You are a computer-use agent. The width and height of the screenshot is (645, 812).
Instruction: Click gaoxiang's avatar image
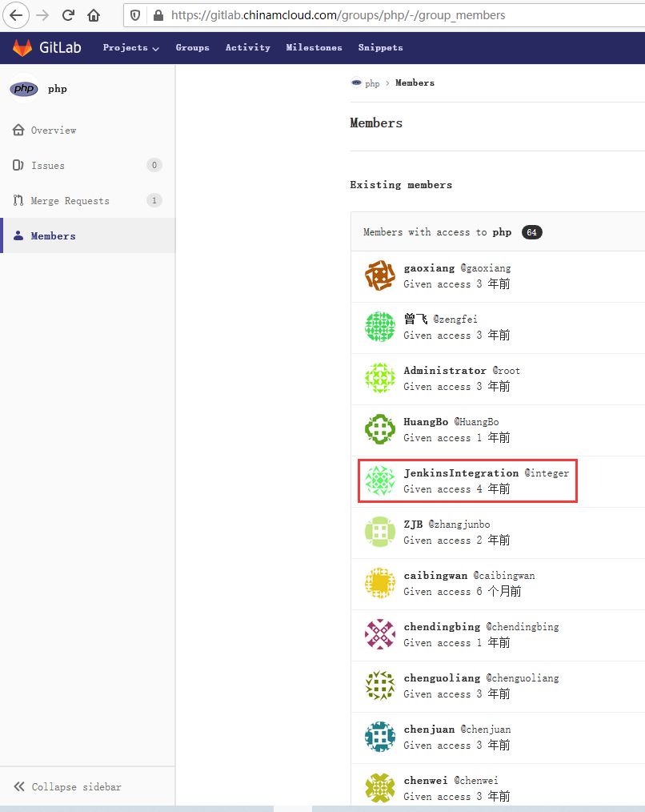pos(380,275)
